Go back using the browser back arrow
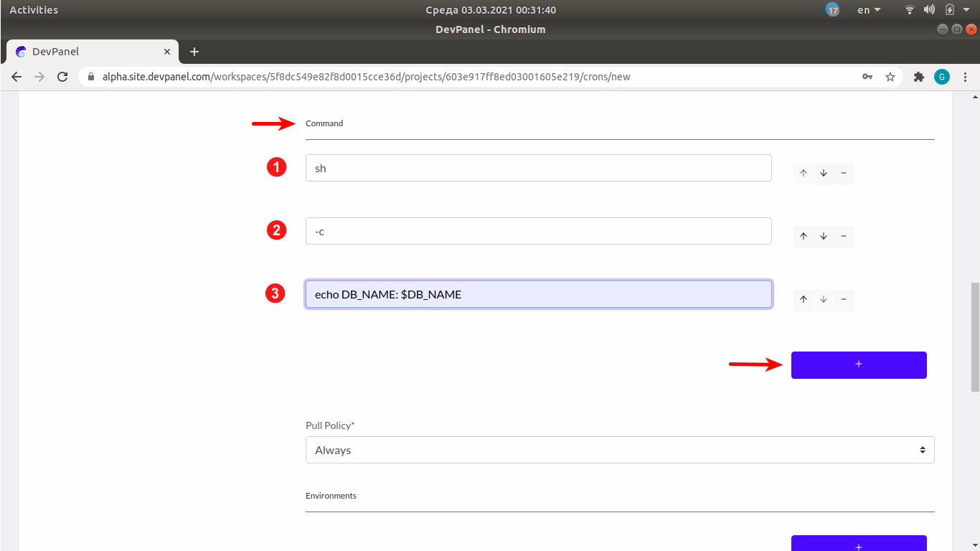The image size is (980, 551). [x=16, y=76]
